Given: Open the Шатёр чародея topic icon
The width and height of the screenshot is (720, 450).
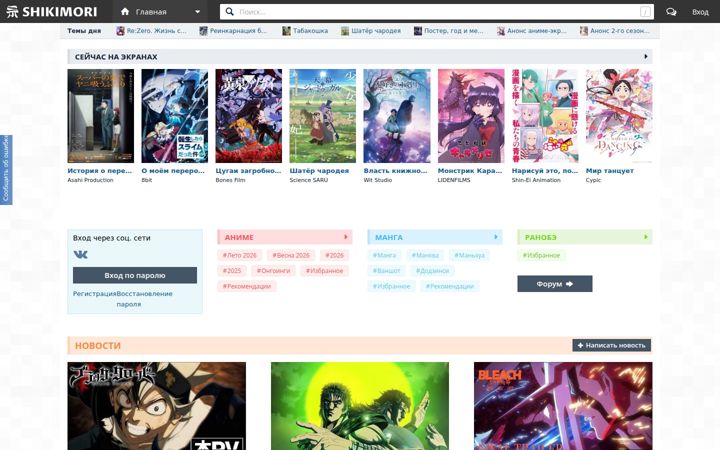Looking at the screenshot, I should tap(345, 31).
